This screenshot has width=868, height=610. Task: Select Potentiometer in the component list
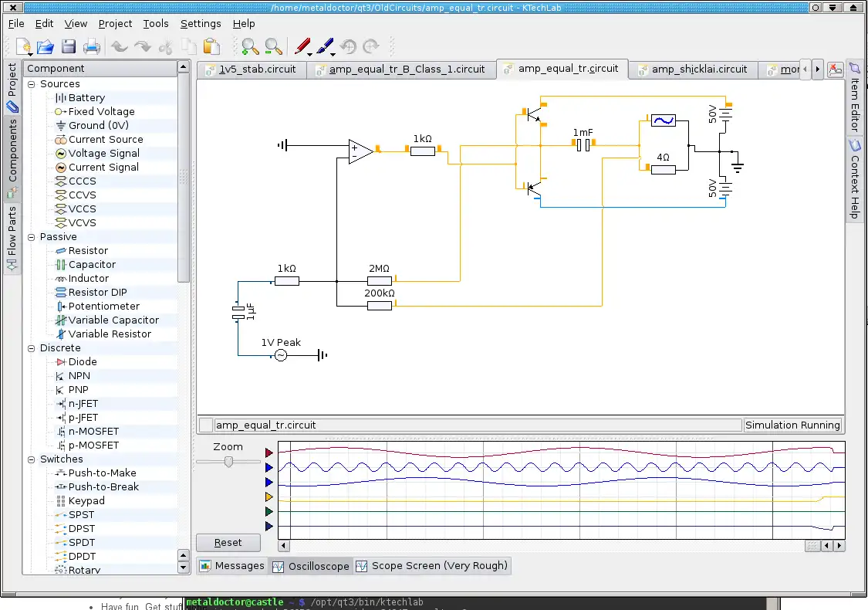103,307
